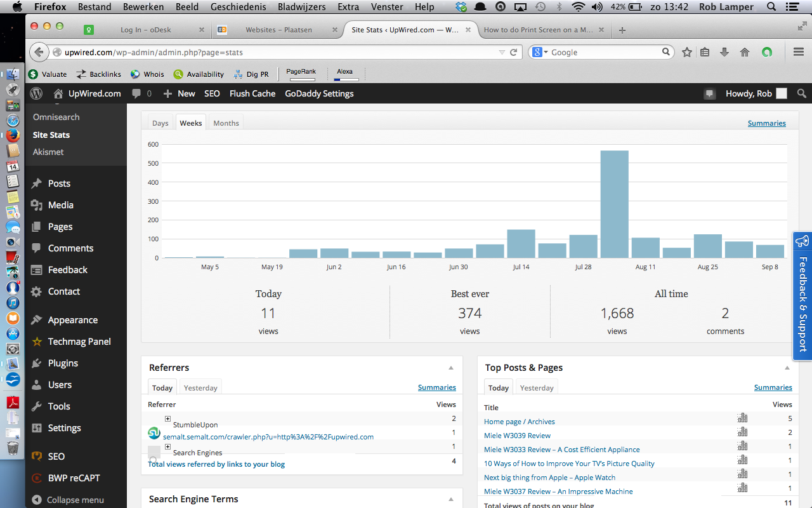812x508 pixels.
Task: Open the Firefox hamburger menu
Action: coord(799,53)
